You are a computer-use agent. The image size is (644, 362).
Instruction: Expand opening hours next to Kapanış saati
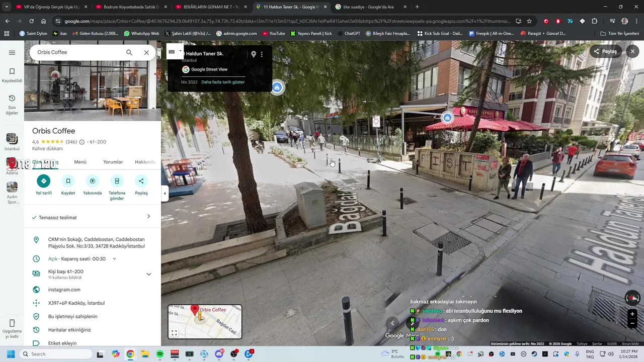point(114,259)
